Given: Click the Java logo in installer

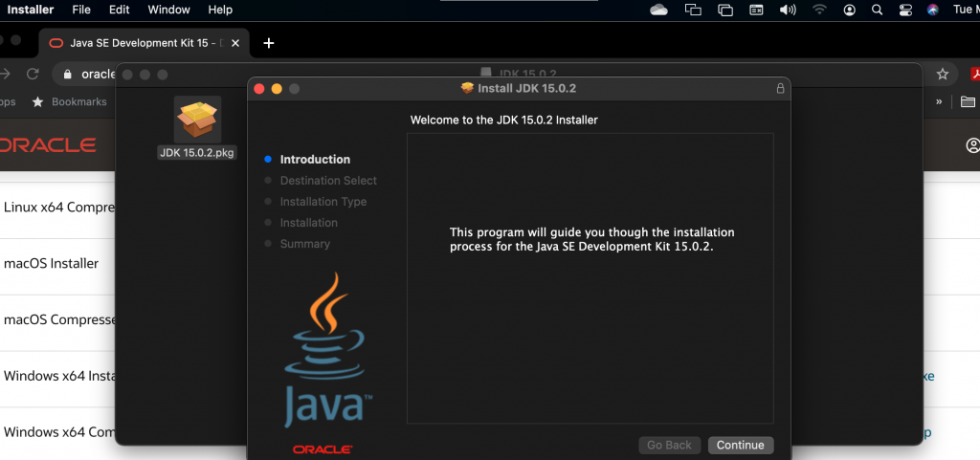Looking at the screenshot, I should pyautogui.click(x=327, y=348).
